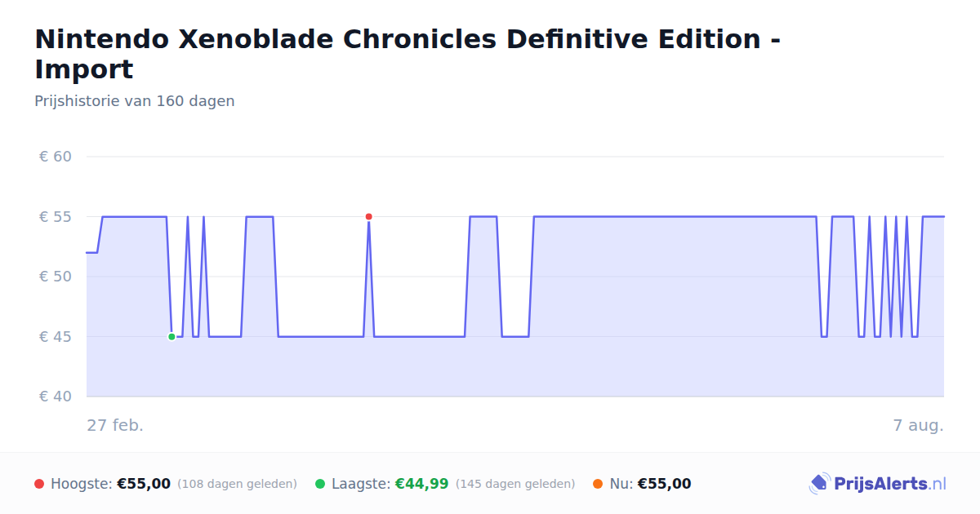Image resolution: width=980 pixels, height=514 pixels.
Task: Select the green Laagste legend dot
Action: pyautogui.click(x=320, y=484)
